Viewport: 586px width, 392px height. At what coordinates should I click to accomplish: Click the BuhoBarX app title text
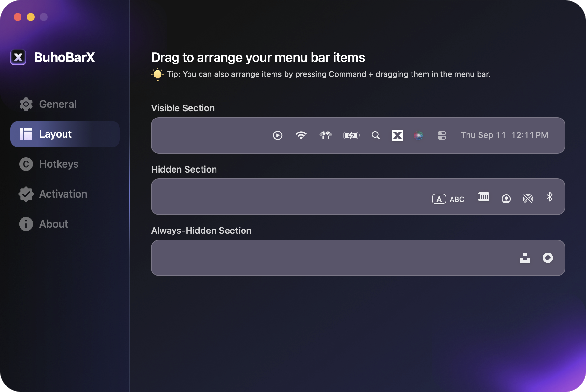pyautogui.click(x=64, y=57)
